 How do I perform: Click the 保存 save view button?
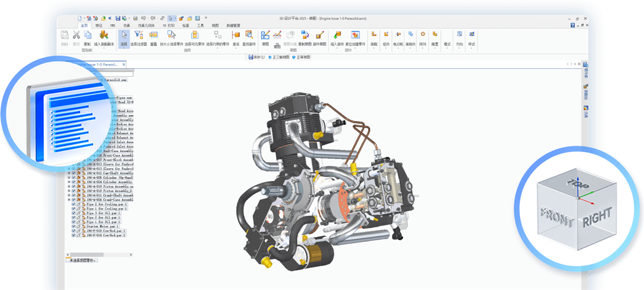point(256,56)
